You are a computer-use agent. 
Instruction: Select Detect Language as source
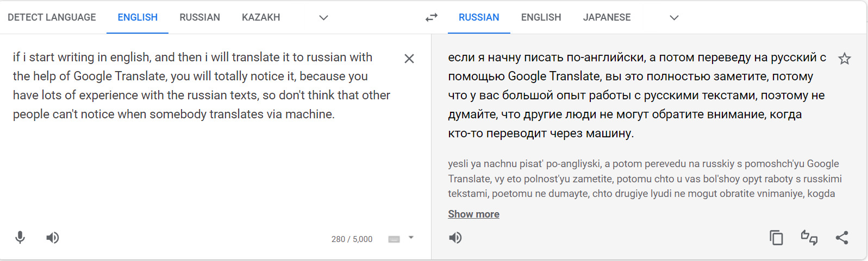click(x=52, y=17)
